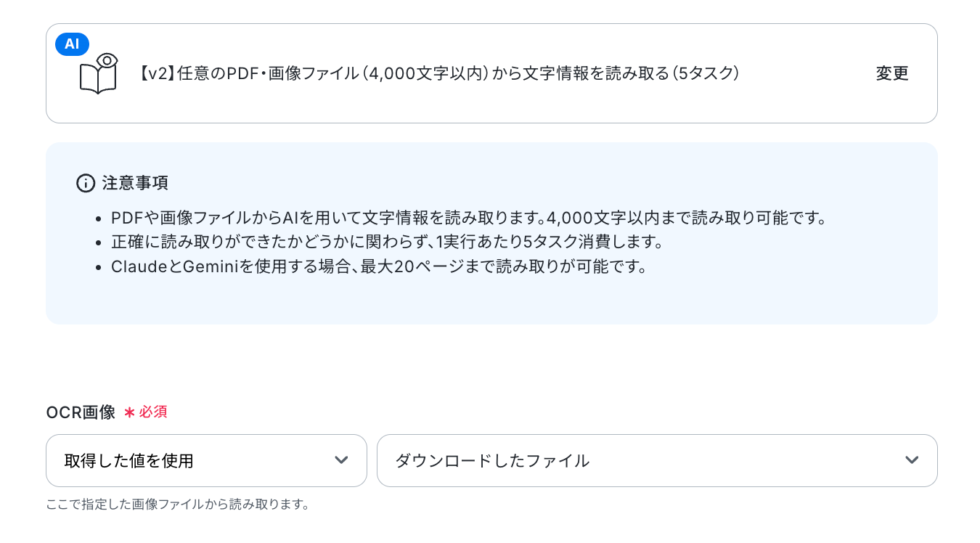Click the first note about 4,000文字以内
Screen dimensions: 980x543
coord(469,218)
